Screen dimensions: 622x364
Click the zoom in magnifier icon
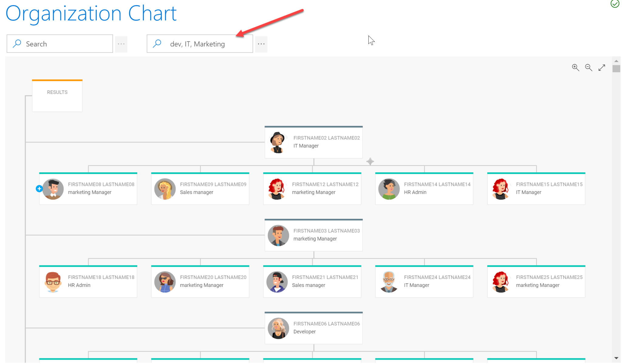pos(576,67)
